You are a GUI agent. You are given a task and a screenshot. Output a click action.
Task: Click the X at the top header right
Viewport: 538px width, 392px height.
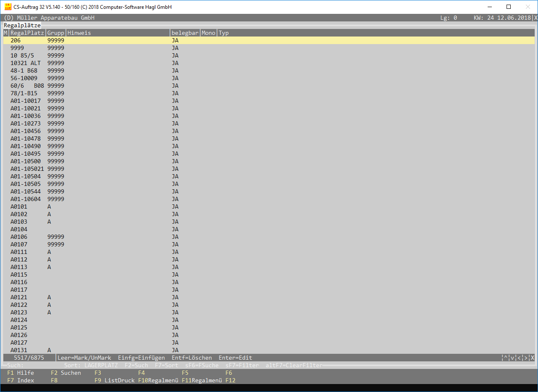[535, 18]
